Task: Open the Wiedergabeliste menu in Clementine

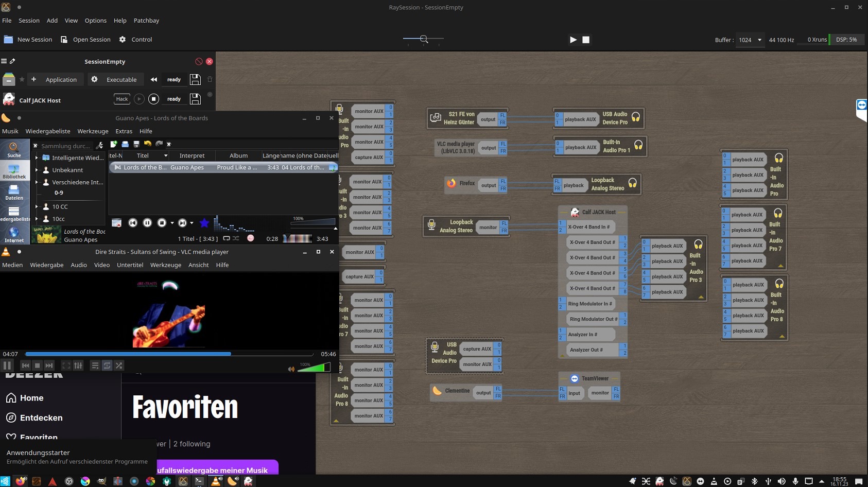Action: (x=48, y=131)
